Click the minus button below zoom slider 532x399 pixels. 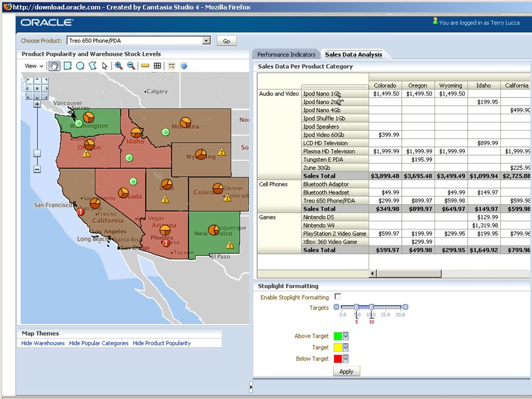tap(37, 169)
